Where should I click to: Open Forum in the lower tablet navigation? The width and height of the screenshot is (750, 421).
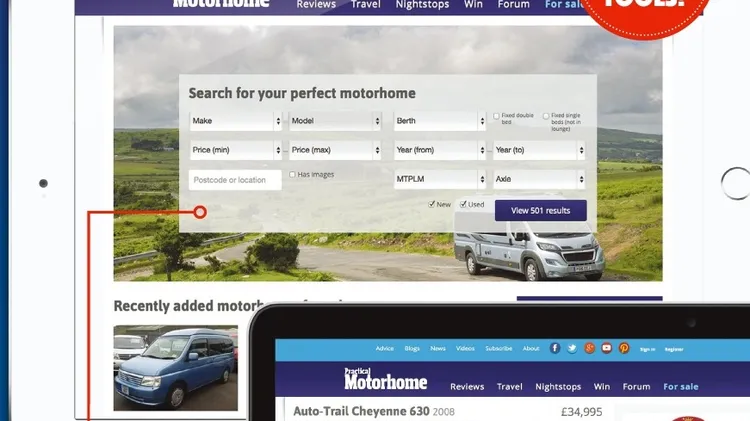[x=636, y=387]
